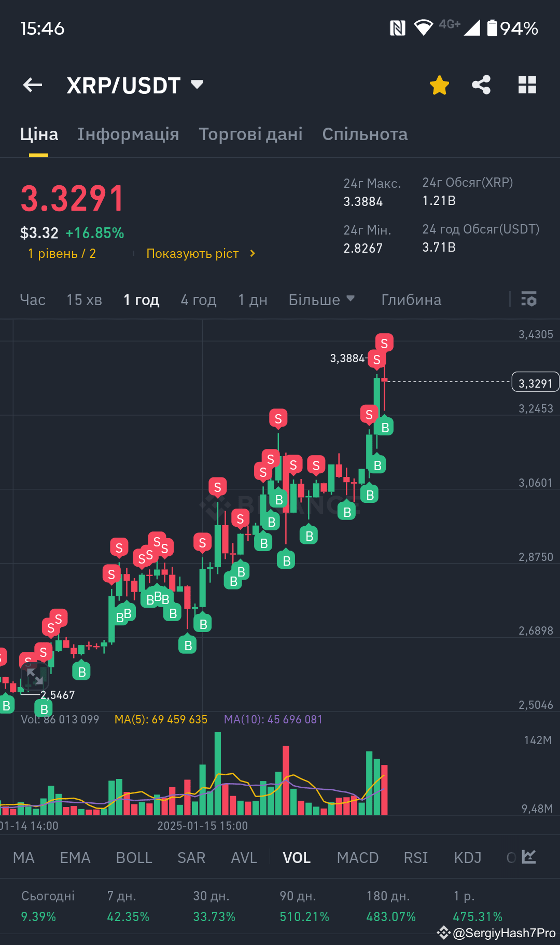Select the 1 дн interval
The image size is (560, 945).
(253, 300)
